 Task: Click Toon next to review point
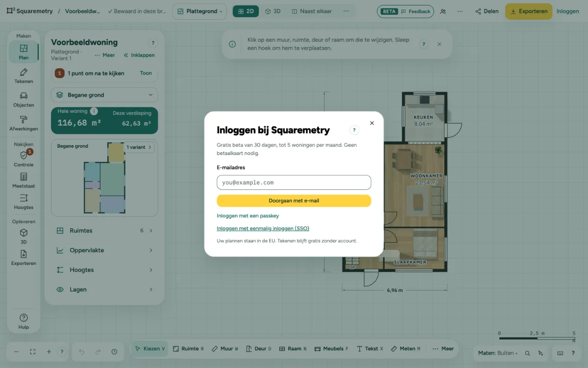(x=146, y=73)
